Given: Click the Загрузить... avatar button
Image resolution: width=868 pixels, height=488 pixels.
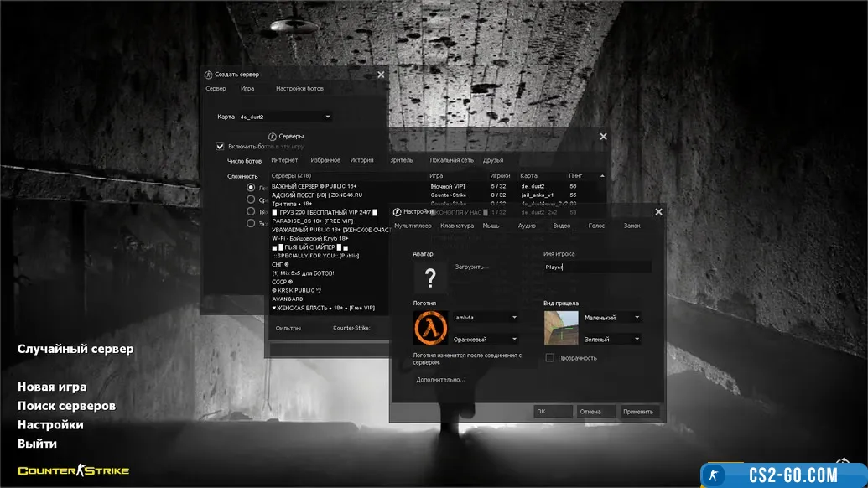Looking at the screenshot, I should tap(471, 267).
